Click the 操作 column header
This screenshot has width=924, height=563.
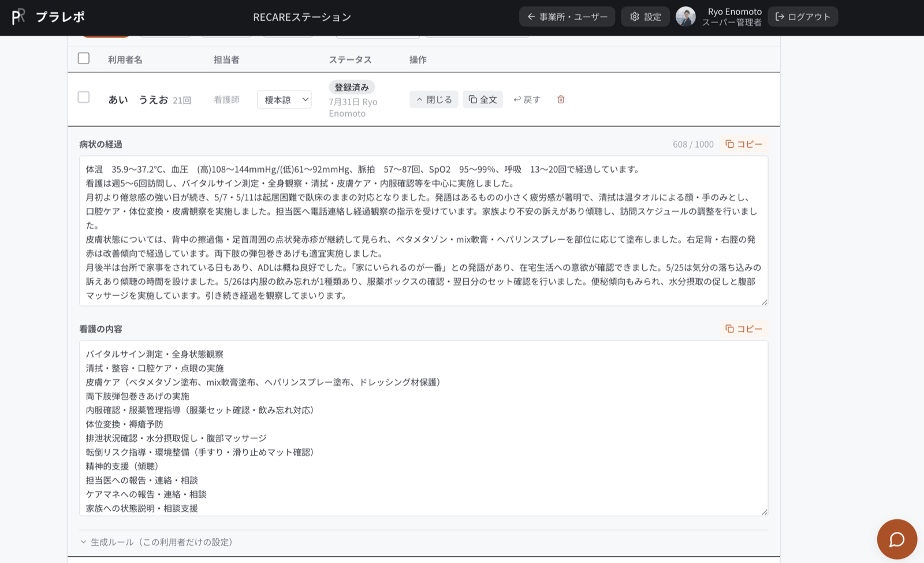418,59
